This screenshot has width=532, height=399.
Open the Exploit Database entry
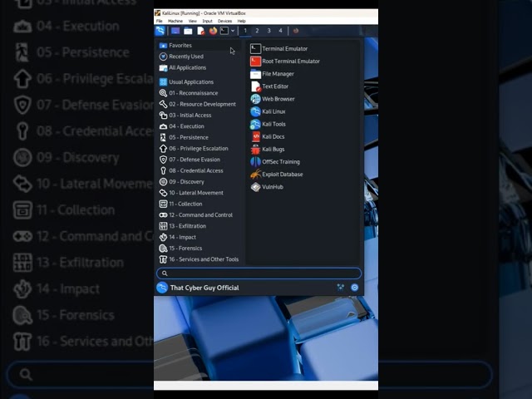303,175
